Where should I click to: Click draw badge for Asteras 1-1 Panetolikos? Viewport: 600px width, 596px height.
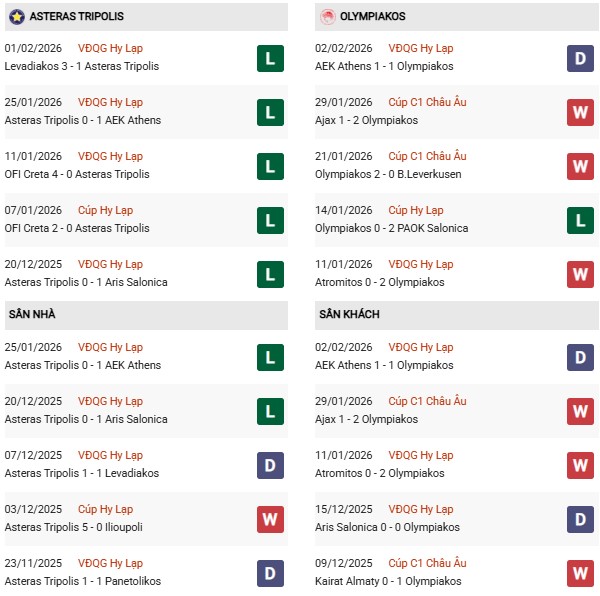(269, 573)
